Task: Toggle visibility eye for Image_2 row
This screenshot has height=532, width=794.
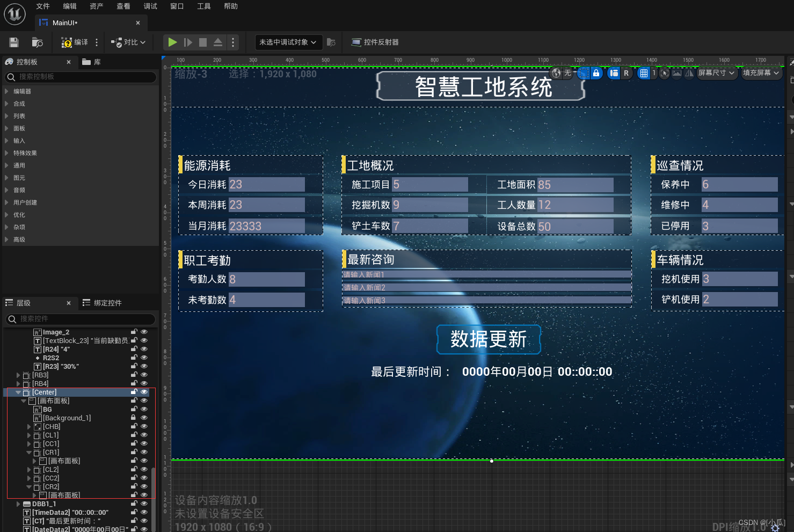Action: [144, 332]
